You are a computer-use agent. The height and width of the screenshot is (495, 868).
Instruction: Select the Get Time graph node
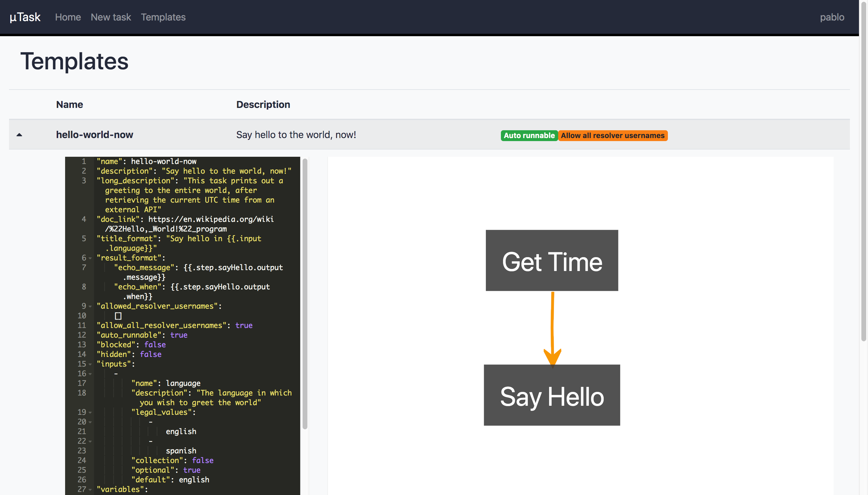(x=552, y=260)
